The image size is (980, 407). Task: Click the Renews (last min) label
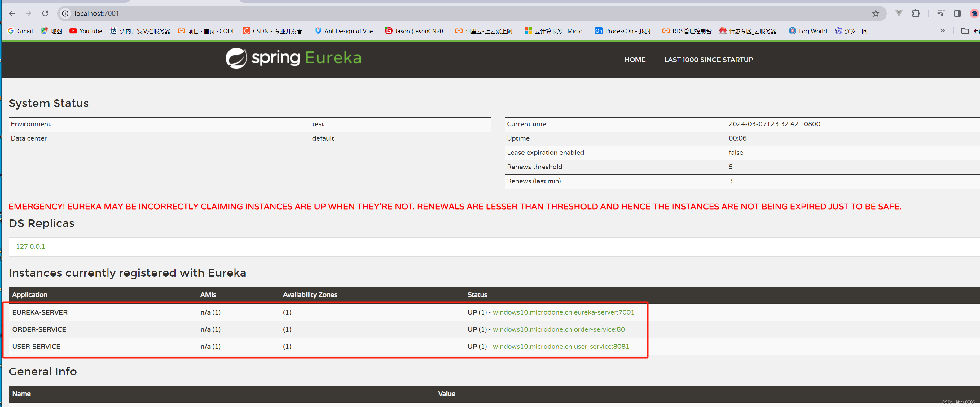pyautogui.click(x=534, y=181)
